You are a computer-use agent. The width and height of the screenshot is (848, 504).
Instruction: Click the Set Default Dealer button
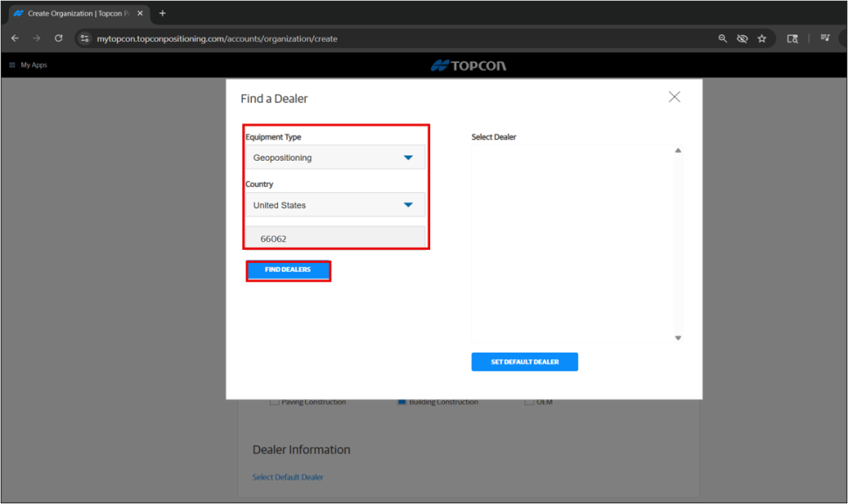[525, 362]
